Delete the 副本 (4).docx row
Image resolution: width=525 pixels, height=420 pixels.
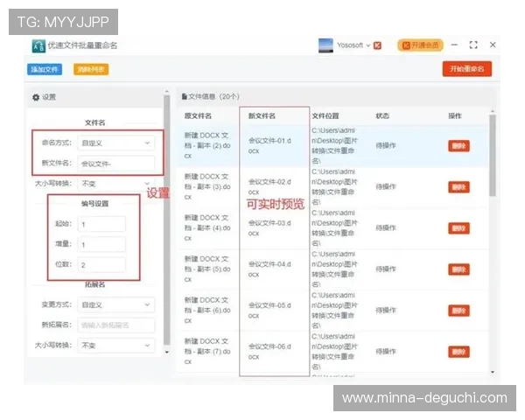[x=459, y=228]
